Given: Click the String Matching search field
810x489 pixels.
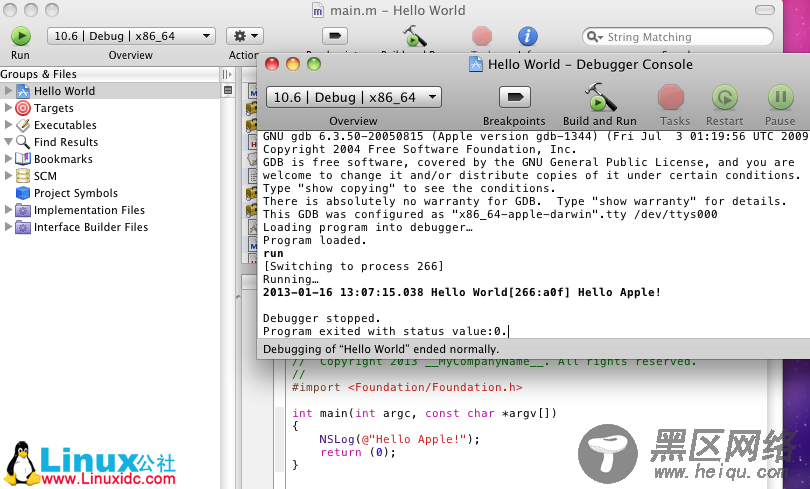Looking at the screenshot, I should (678, 37).
